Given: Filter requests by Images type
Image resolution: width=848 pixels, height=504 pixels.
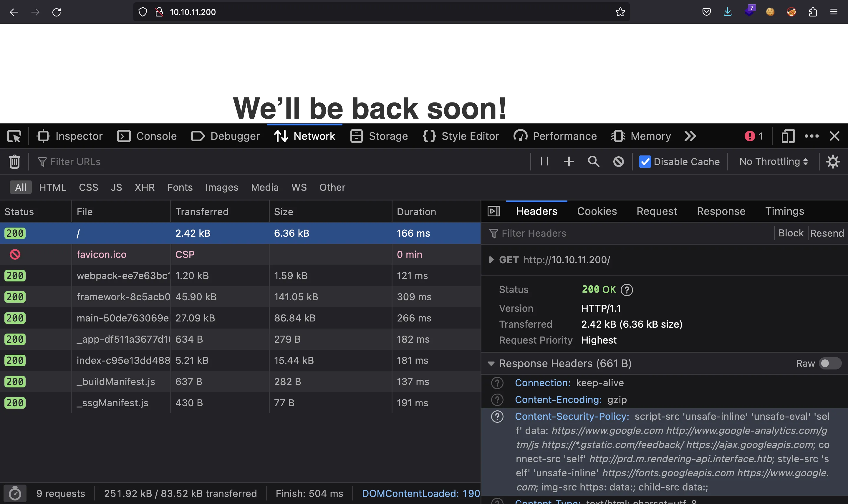Looking at the screenshot, I should tap(222, 187).
